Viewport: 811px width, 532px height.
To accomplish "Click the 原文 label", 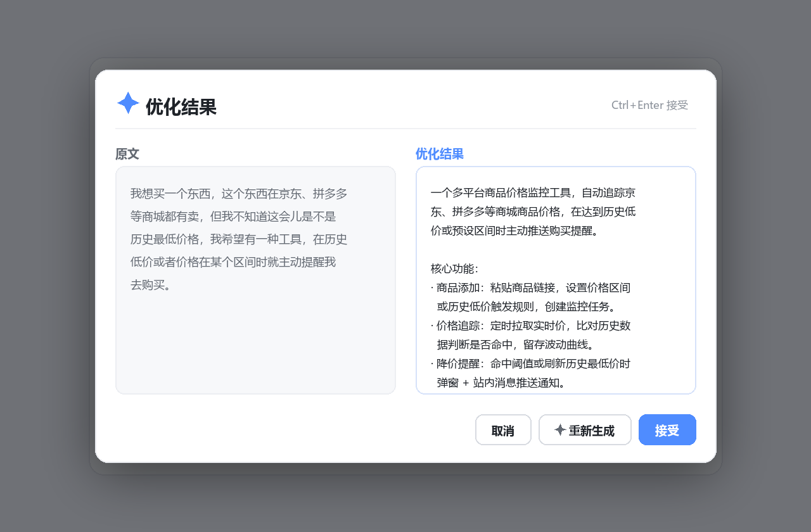I will coord(127,154).
